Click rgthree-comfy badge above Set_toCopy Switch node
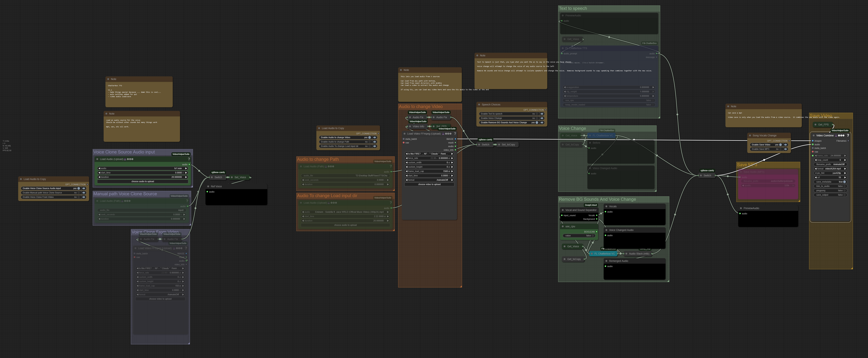 [x=485, y=140]
